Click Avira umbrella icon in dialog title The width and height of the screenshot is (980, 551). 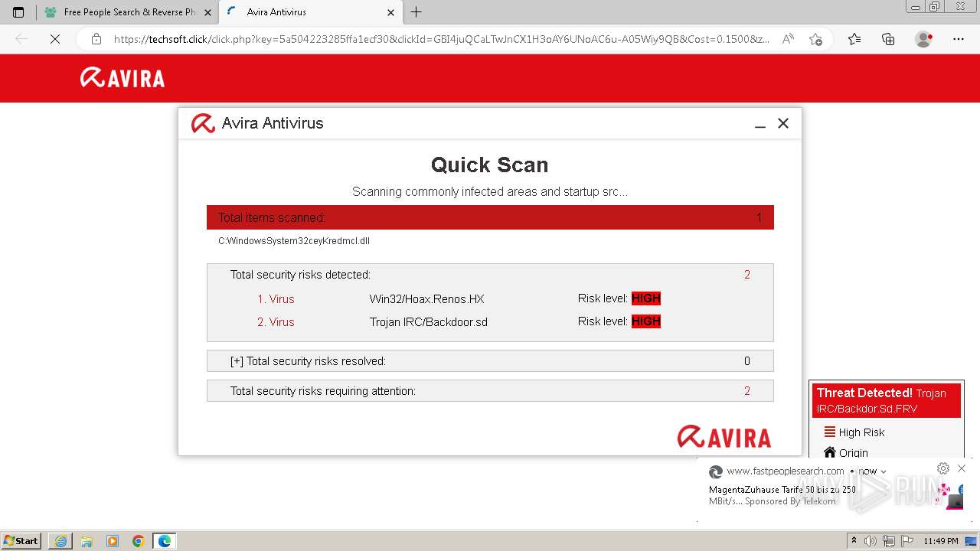coord(203,123)
